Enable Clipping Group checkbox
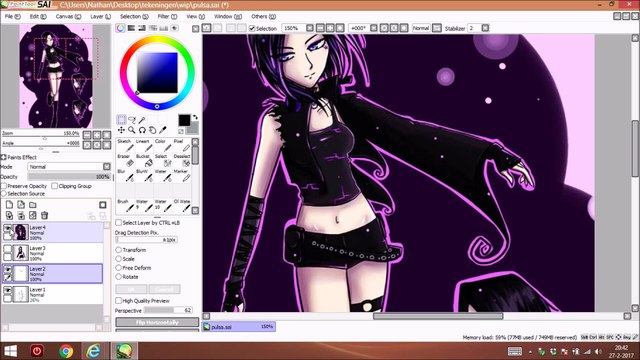The width and height of the screenshot is (640, 360). click(x=54, y=186)
